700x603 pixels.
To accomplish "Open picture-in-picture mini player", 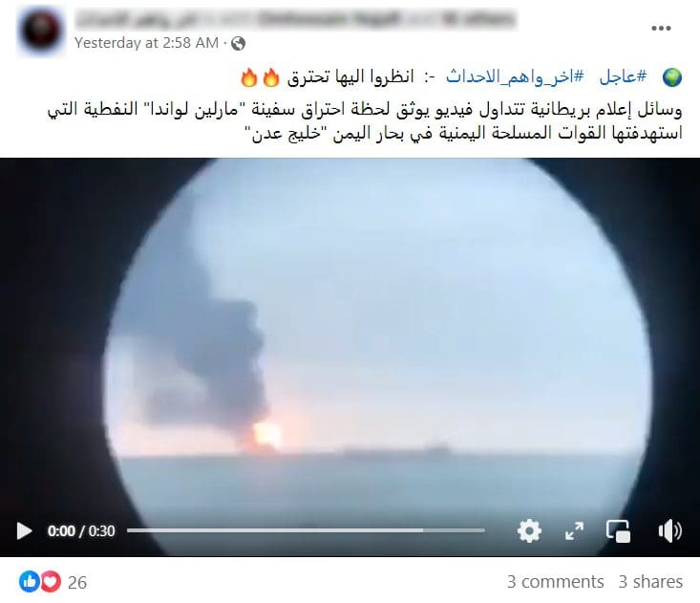I will coord(618,531).
